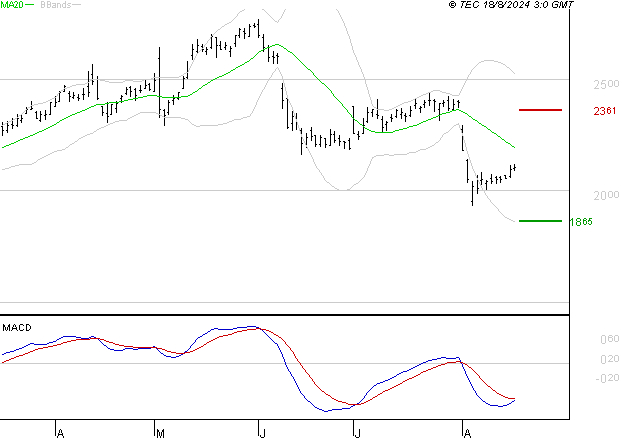Screen dimensions: 627x440
Task: Click the first J month marker
Action: 262,433
